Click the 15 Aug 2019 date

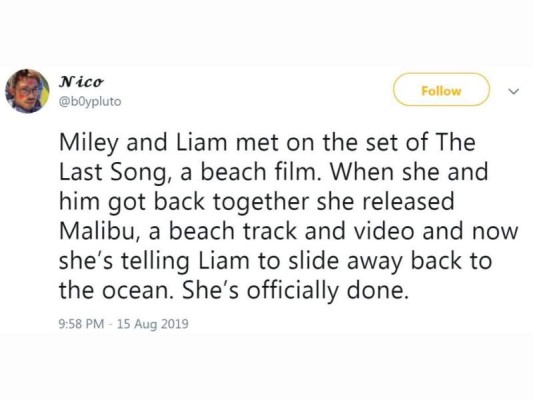pos(153,324)
